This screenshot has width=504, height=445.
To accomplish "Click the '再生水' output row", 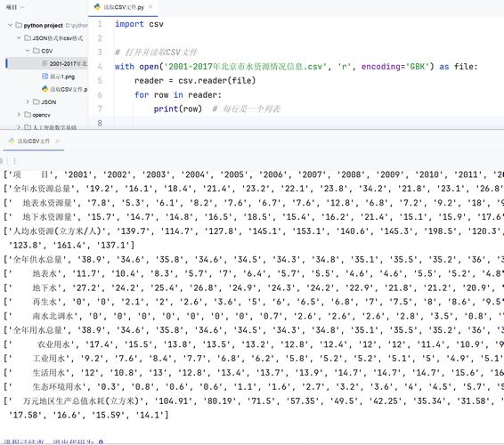I will coord(253,302).
